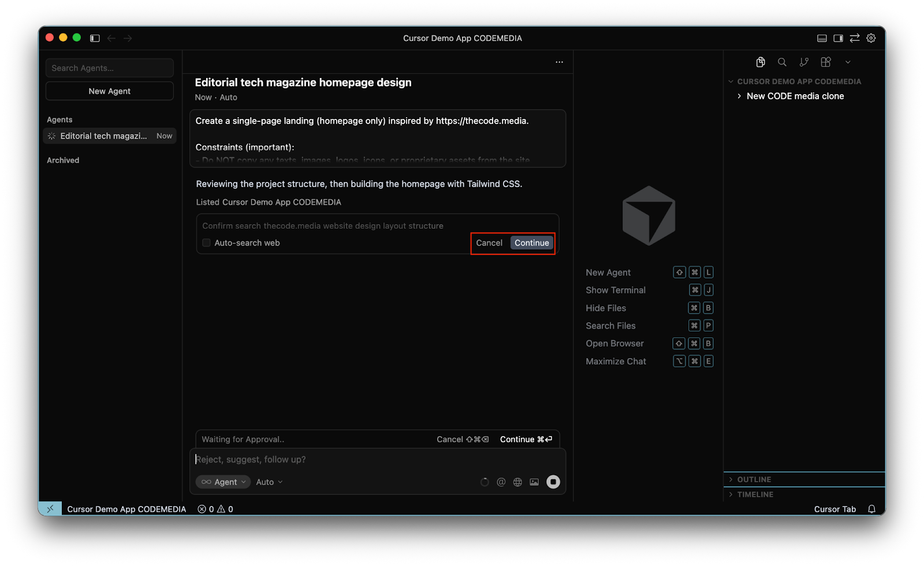Open the Agent mode dropdown

pos(223,482)
